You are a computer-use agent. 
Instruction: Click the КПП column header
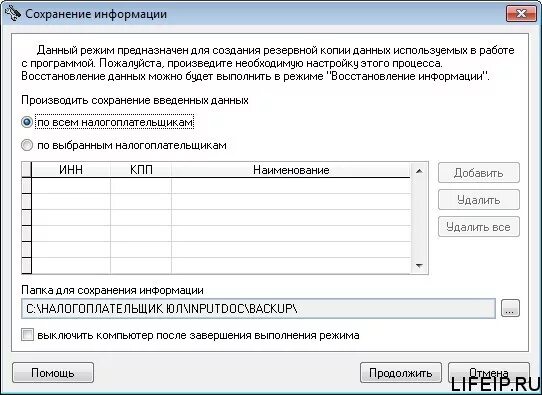[x=141, y=170]
